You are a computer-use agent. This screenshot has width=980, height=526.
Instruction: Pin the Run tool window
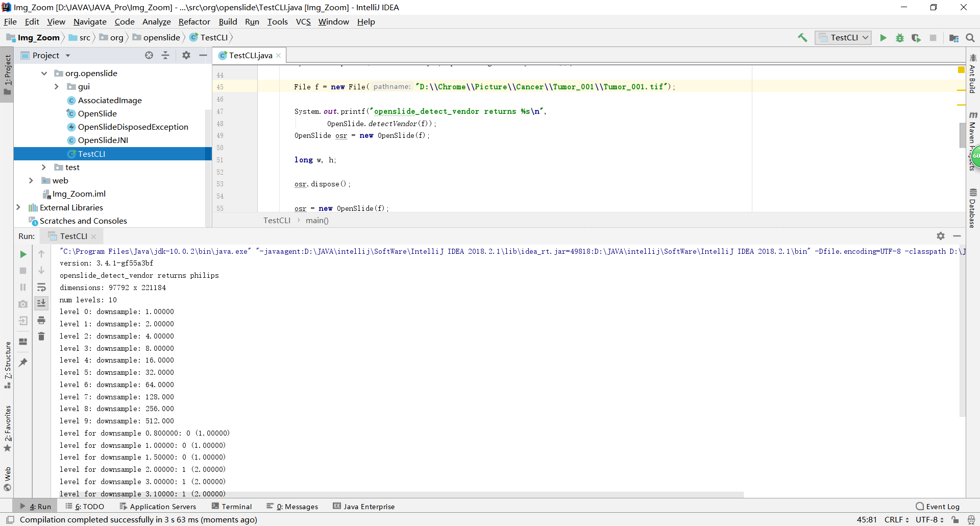23,363
